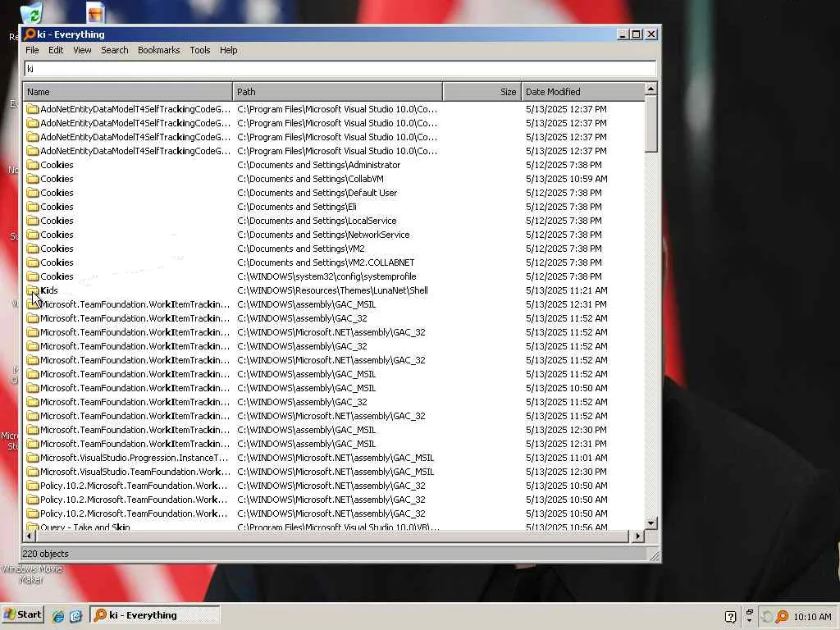Open the Recycle Bin desktop icon
This screenshot has width=840, height=630.
31,12
